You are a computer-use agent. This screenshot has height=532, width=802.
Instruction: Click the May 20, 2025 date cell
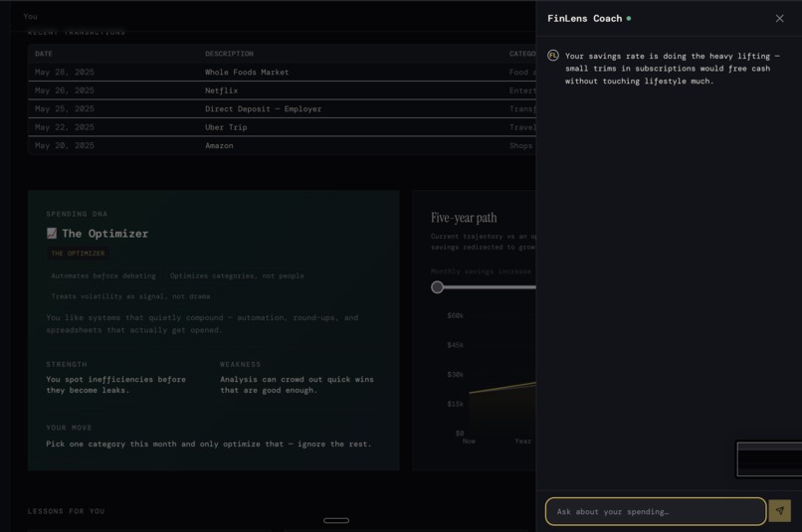click(65, 145)
